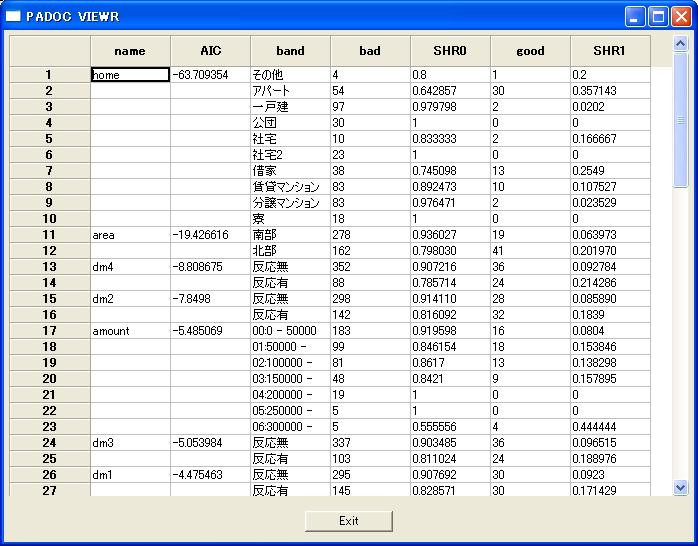This screenshot has height=546, width=698.
Task: Click the band column header
Action: click(290, 51)
